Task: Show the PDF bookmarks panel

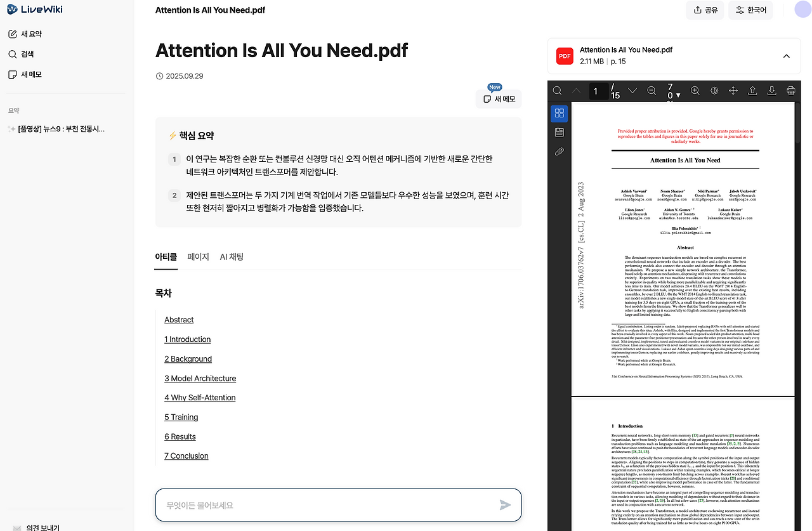Action: coord(560,133)
